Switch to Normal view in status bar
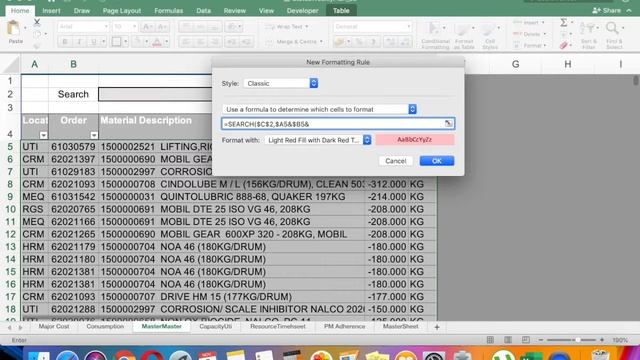The image size is (640, 360). coord(490,340)
